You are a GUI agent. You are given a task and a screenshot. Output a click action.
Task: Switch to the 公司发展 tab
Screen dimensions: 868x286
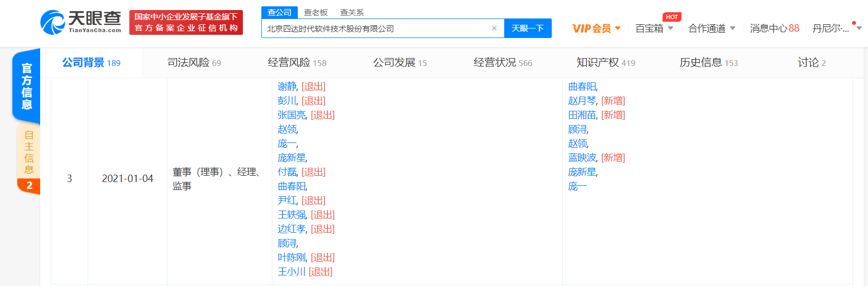(x=400, y=63)
